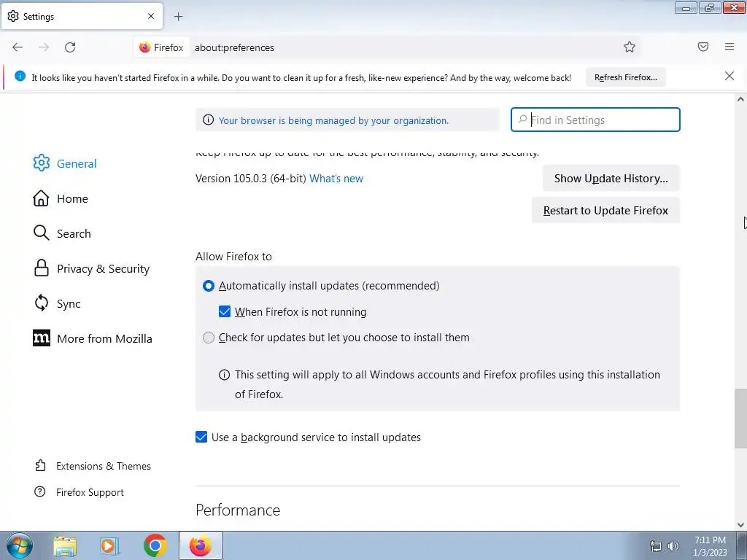The height and width of the screenshot is (560, 747).
Task: Bookmark this page with the star icon
Action: click(630, 47)
